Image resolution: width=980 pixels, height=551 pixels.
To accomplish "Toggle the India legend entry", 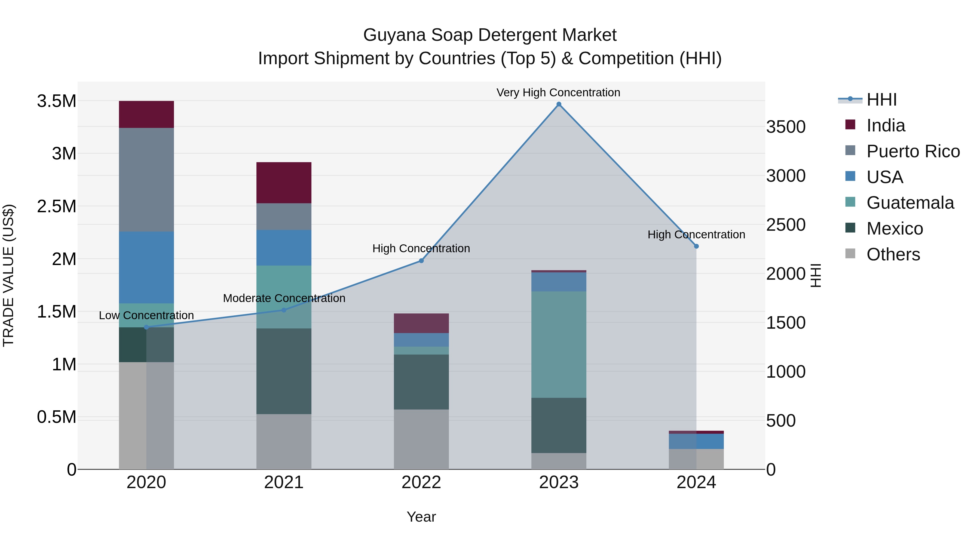I will click(875, 125).
